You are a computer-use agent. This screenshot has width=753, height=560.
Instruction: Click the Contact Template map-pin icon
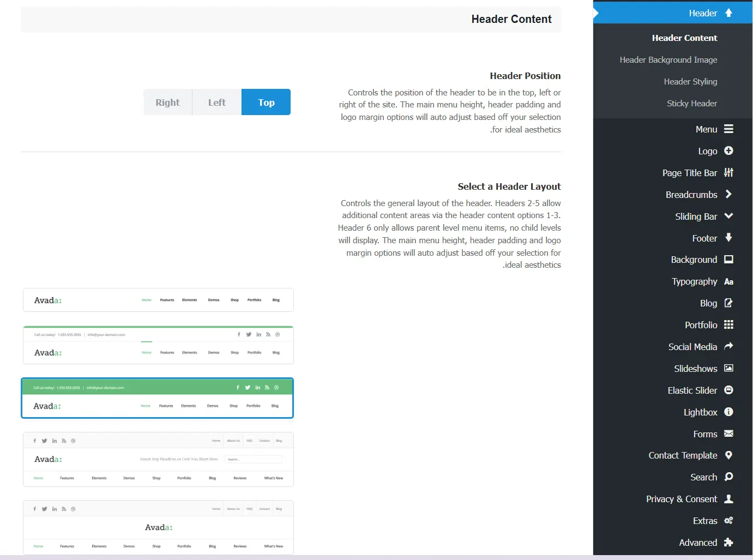coord(728,455)
